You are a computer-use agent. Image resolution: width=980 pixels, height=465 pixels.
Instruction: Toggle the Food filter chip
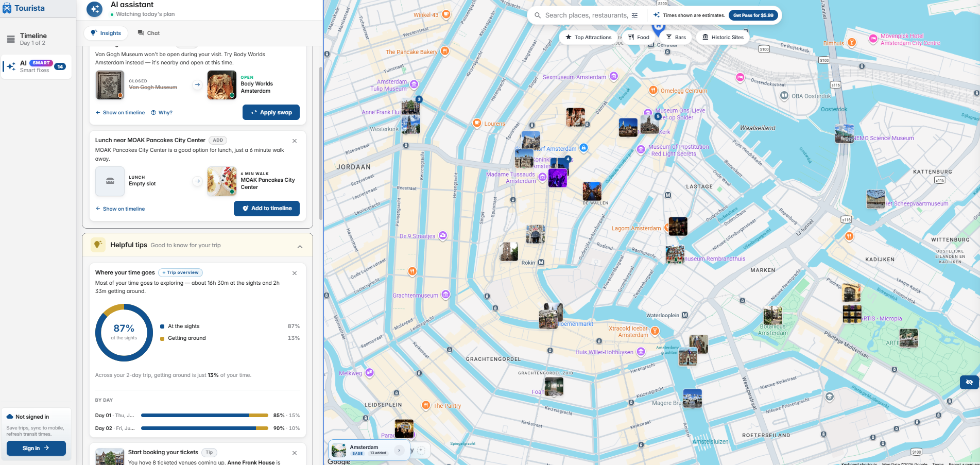639,37
